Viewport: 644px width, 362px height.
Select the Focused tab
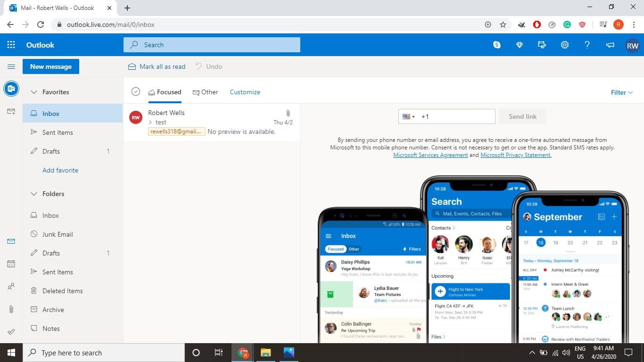[165, 92]
